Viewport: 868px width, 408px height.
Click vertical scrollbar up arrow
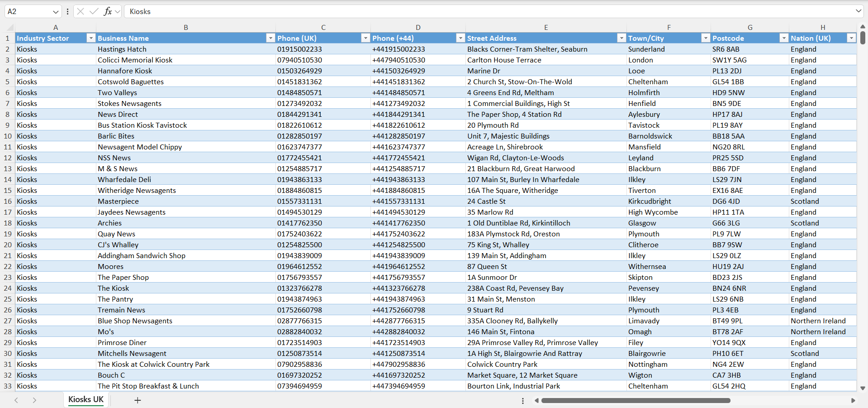[x=863, y=27]
